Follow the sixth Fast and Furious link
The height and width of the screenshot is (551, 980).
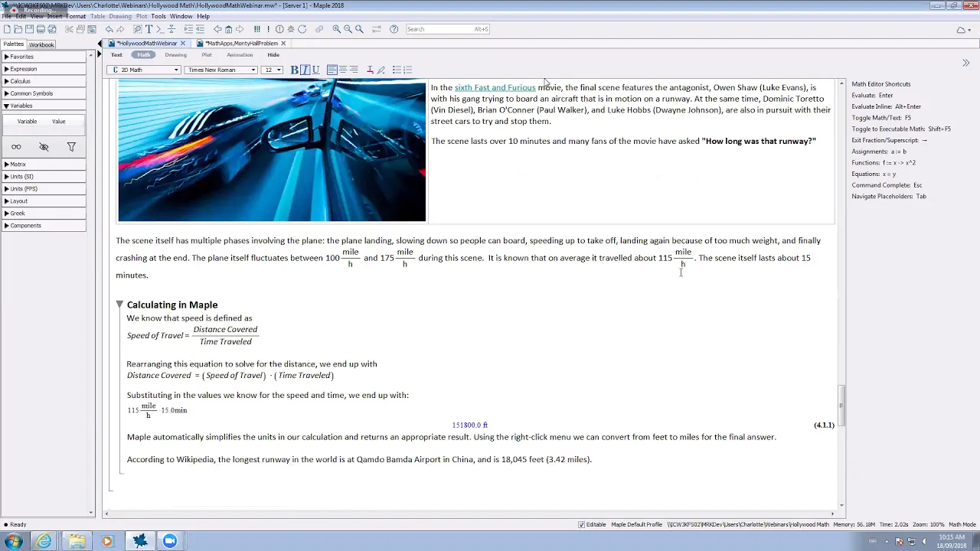(495, 87)
